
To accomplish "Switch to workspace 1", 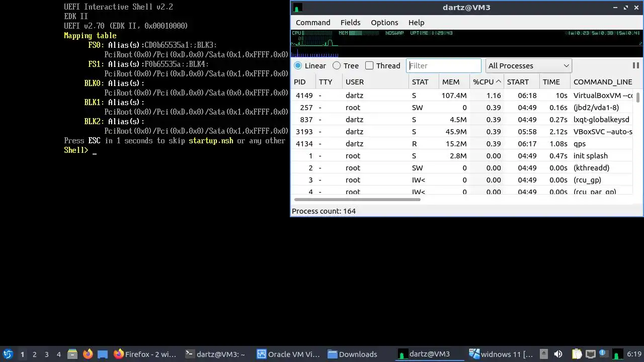I will click(x=22, y=354).
